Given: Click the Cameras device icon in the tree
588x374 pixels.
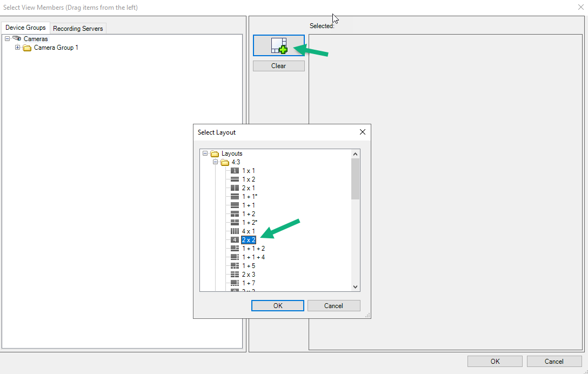Looking at the screenshot, I should 17,38.
